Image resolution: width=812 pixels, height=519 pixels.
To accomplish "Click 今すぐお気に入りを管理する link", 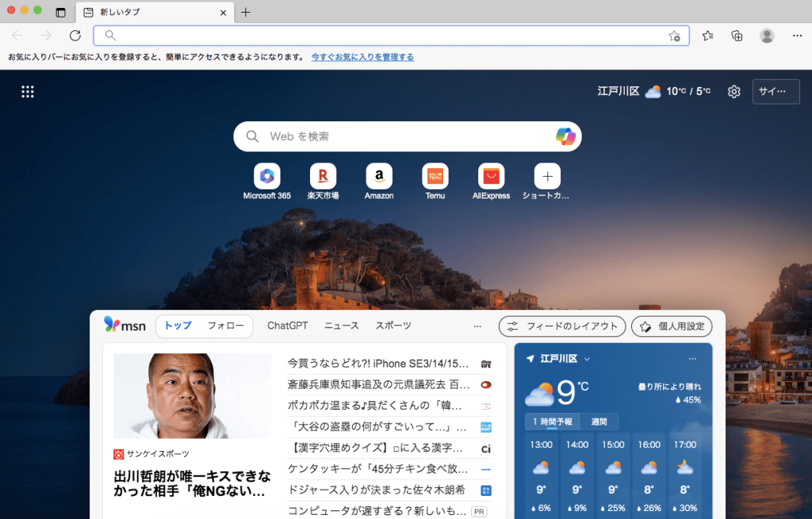I will click(x=362, y=57).
